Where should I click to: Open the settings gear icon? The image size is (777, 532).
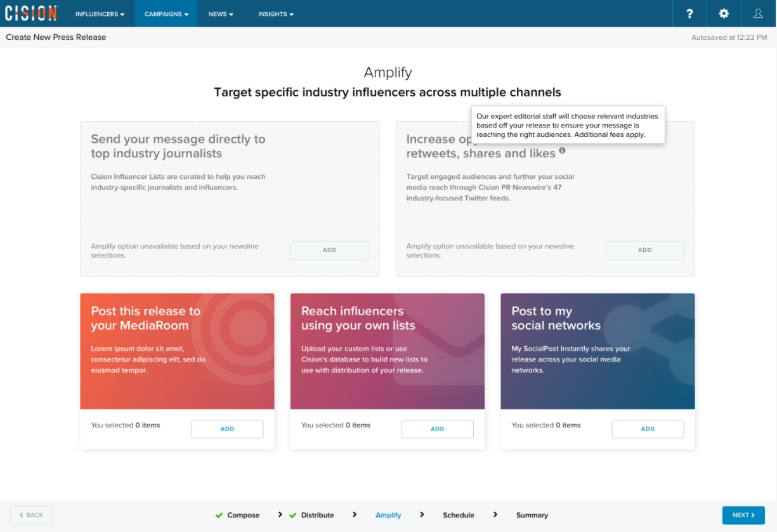tap(724, 13)
